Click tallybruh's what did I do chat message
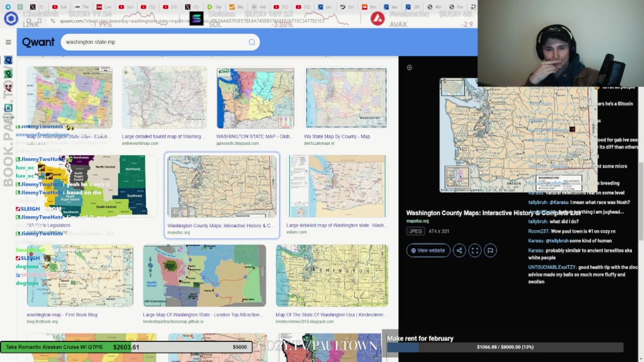This screenshot has height=362, width=644. (553, 222)
